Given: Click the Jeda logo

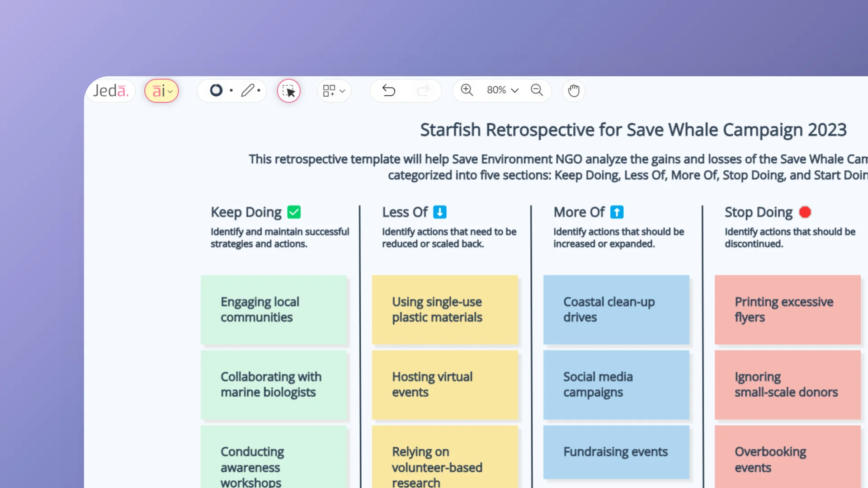Looking at the screenshot, I should 111,90.
